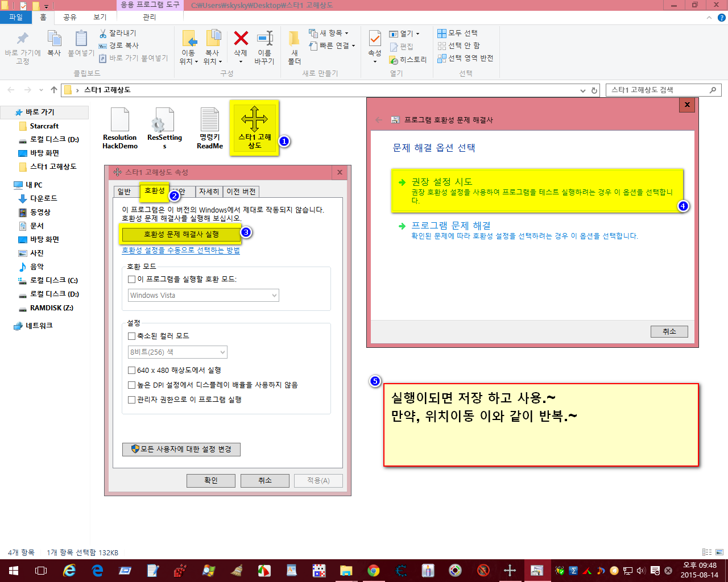The image size is (728, 582).
Task: Check run as administrator (관리자 권한) box
Action: click(132, 400)
